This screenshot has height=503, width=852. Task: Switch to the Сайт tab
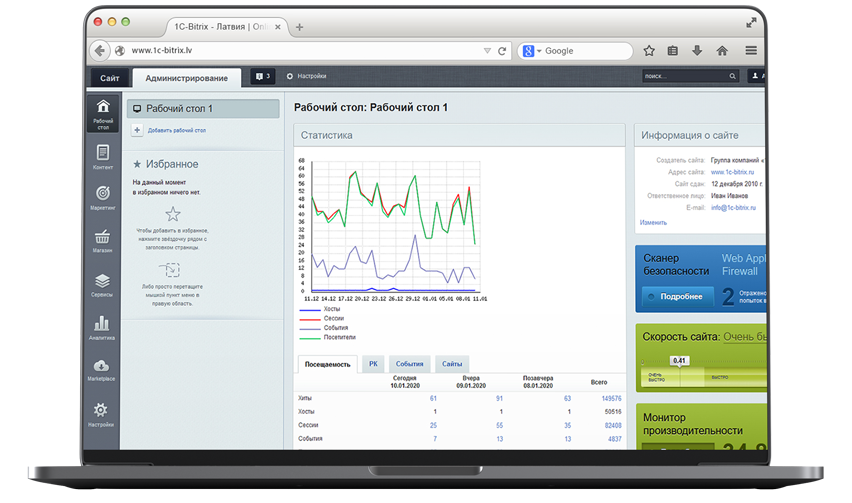click(x=110, y=77)
